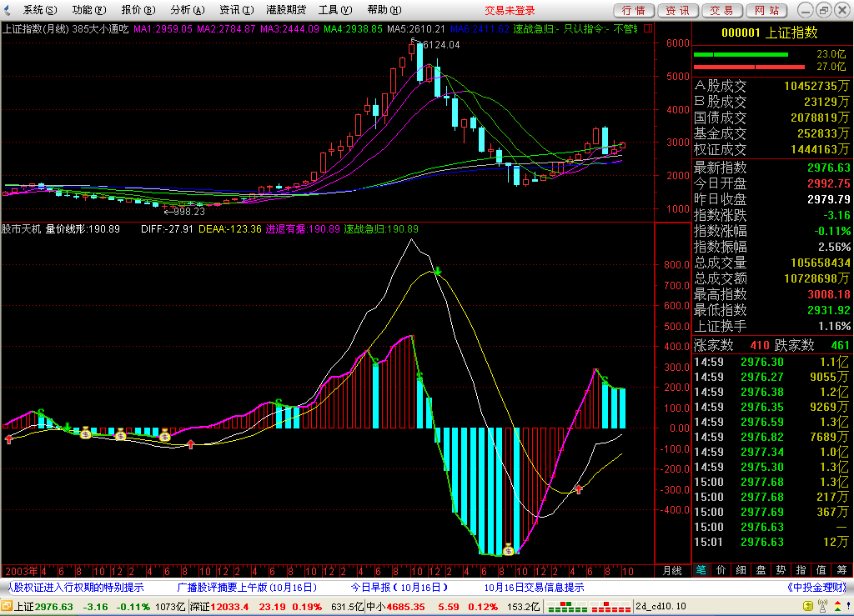Screen dimensions: 854x616
Task: Switch to the 指 tab
Action: (801, 570)
